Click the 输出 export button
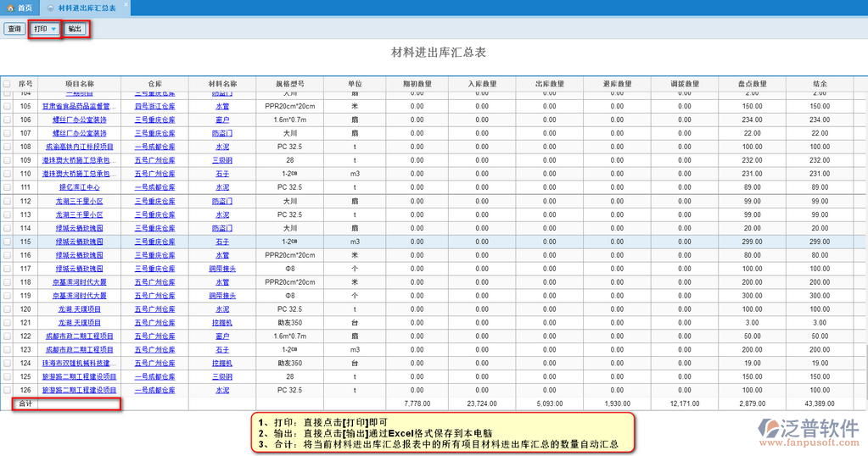The width and height of the screenshot is (868, 456). point(75,30)
